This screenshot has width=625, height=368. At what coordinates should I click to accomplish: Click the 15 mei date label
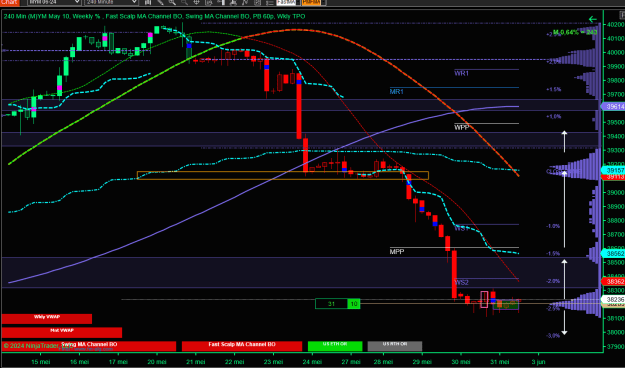(x=40, y=362)
